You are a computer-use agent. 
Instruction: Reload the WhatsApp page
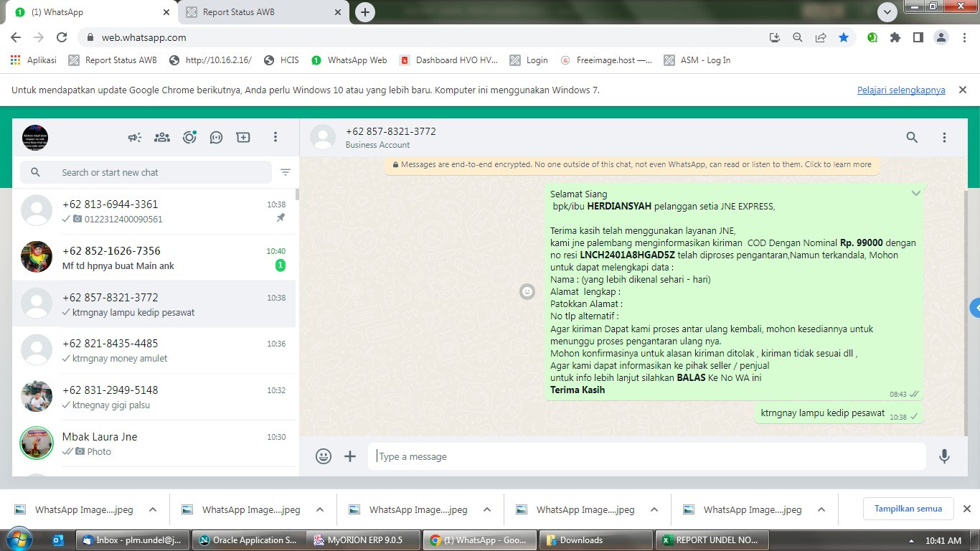62,37
